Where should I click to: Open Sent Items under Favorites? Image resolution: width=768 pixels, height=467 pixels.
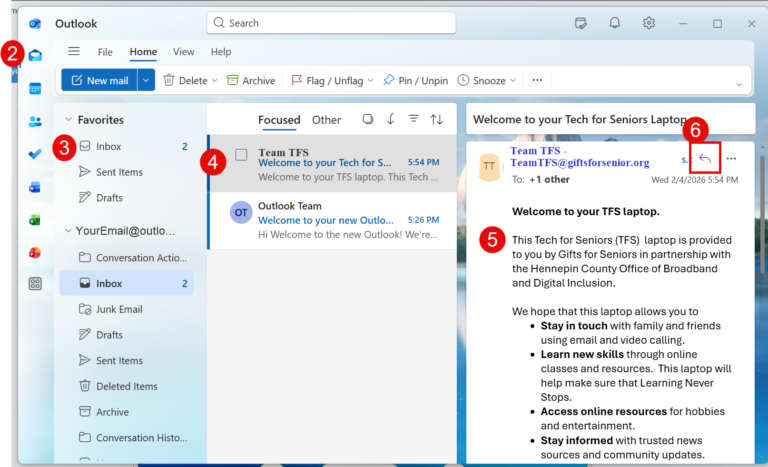coord(127,172)
